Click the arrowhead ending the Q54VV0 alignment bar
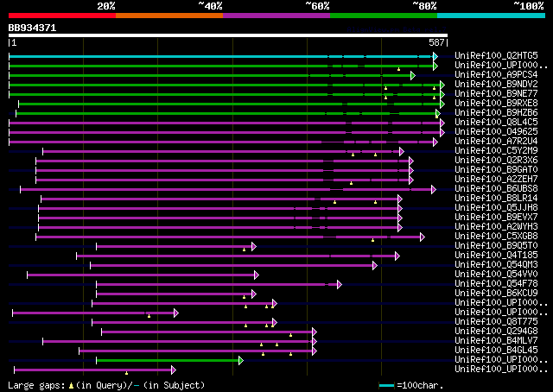553x392 pixels. point(257,275)
